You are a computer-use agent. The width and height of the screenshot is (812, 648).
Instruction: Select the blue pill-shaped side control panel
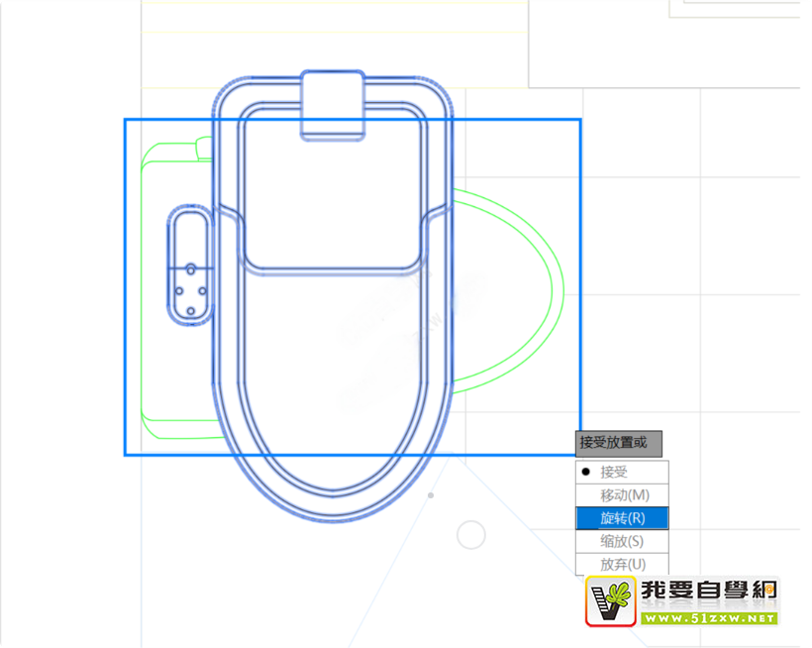click(188, 240)
